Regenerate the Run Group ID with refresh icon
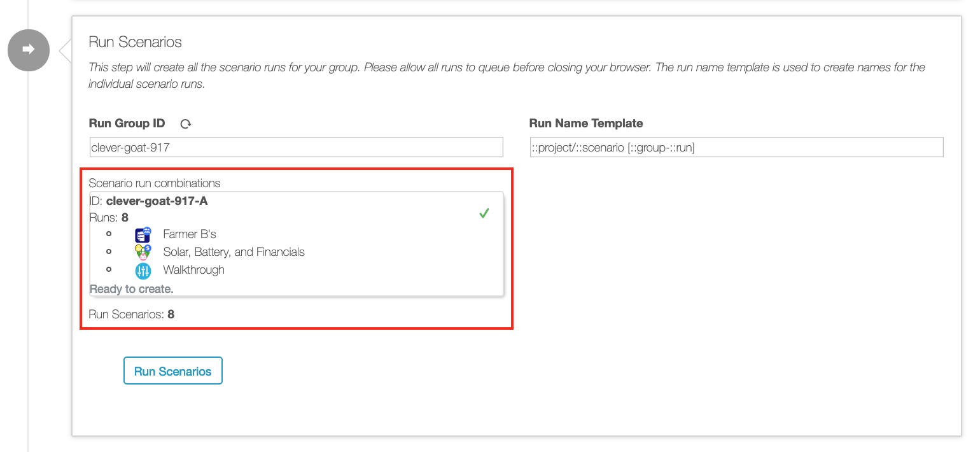The height and width of the screenshot is (452, 980). [x=186, y=124]
